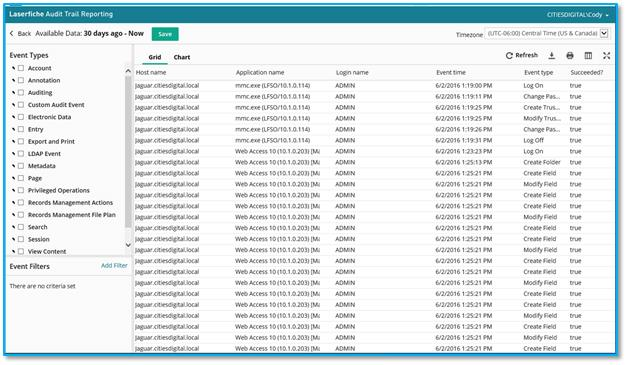Sort by Login name column header
The height and width of the screenshot is (365, 627).
[x=352, y=72]
